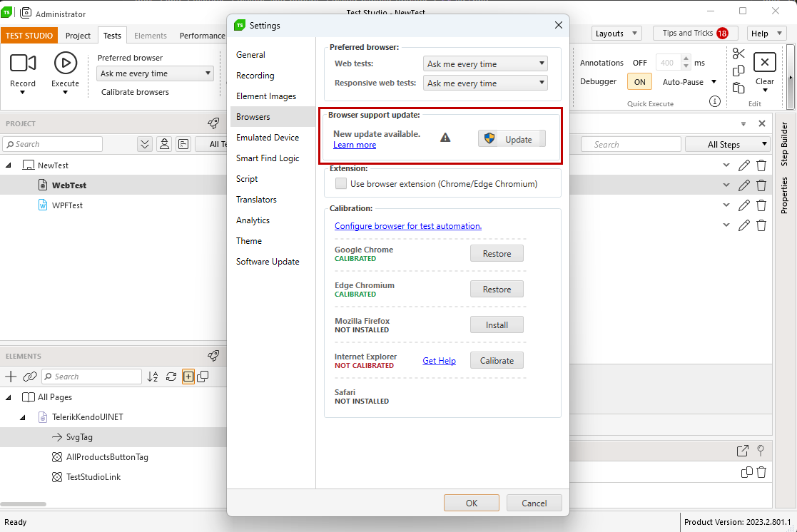Click the collapse-all chevrons icon in Project toolbar

point(145,144)
